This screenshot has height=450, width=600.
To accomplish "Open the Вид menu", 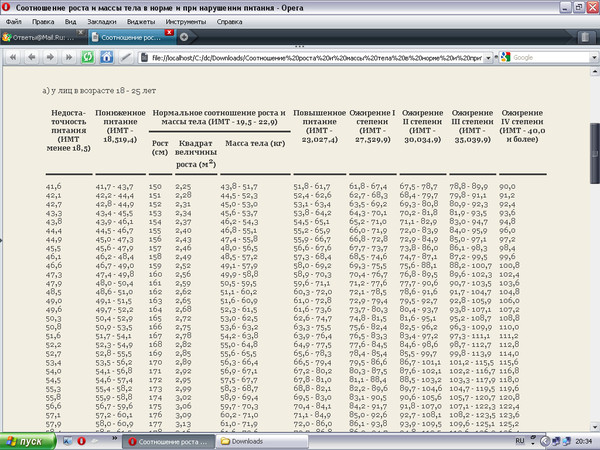I will click(70, 22).
